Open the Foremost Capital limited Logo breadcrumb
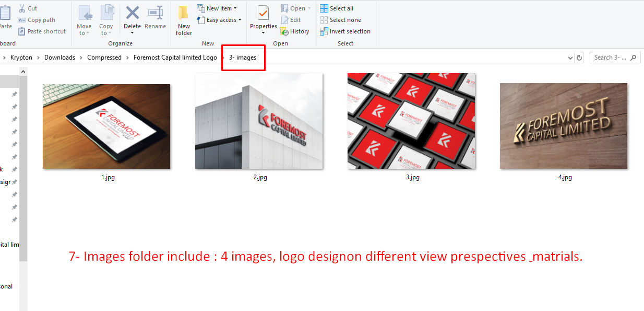Screen dimensions: 644x311 click(x=175, y=57)
